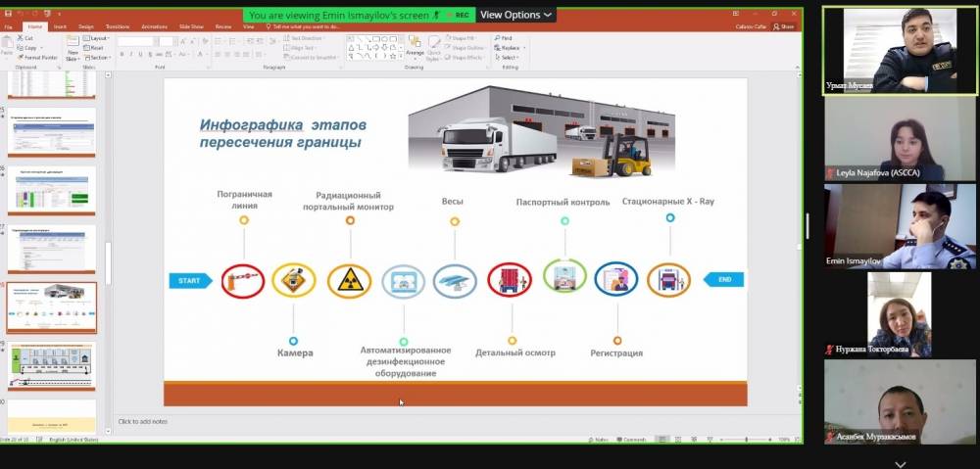Screen dimensions: 980x469
Task: Expand the Shape Effects dropdown
Action: pyautogui.click(x=465, y=57)
